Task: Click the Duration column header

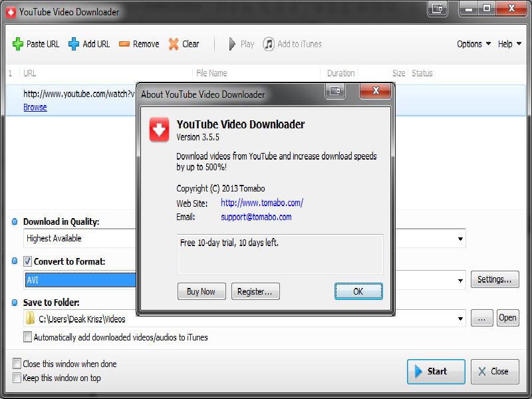Action: point(340,73)
